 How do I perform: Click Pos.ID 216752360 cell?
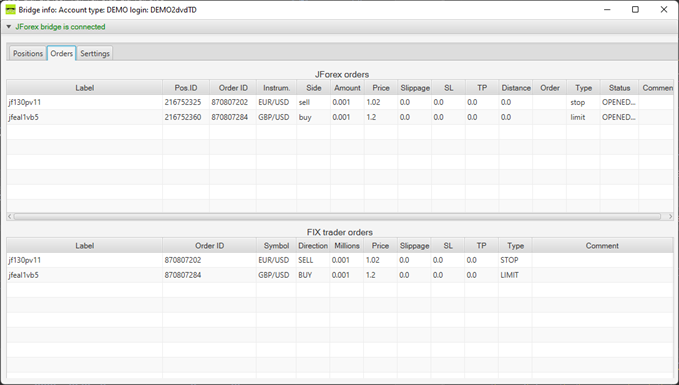pyautogui.click(x=183, y=117)
